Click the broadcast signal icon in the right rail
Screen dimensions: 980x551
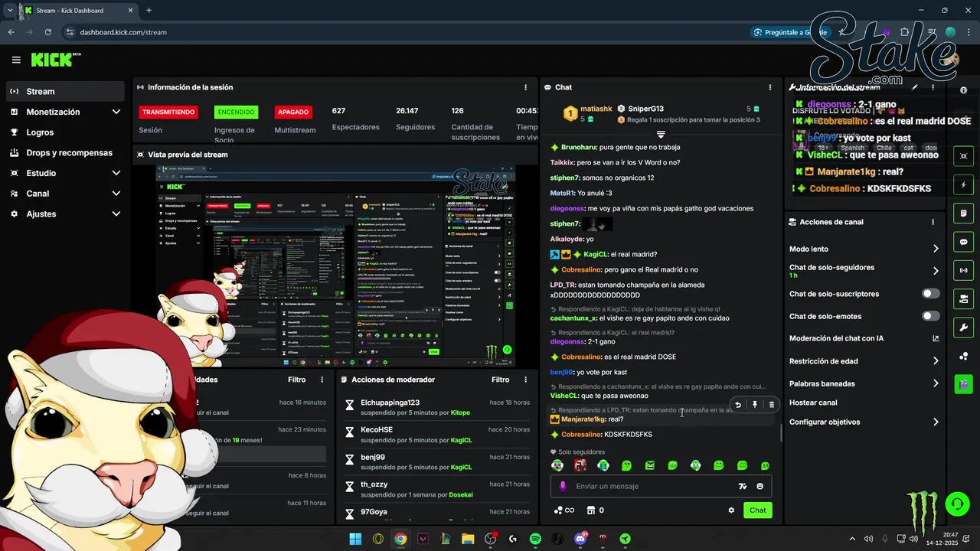click(963, 270)
